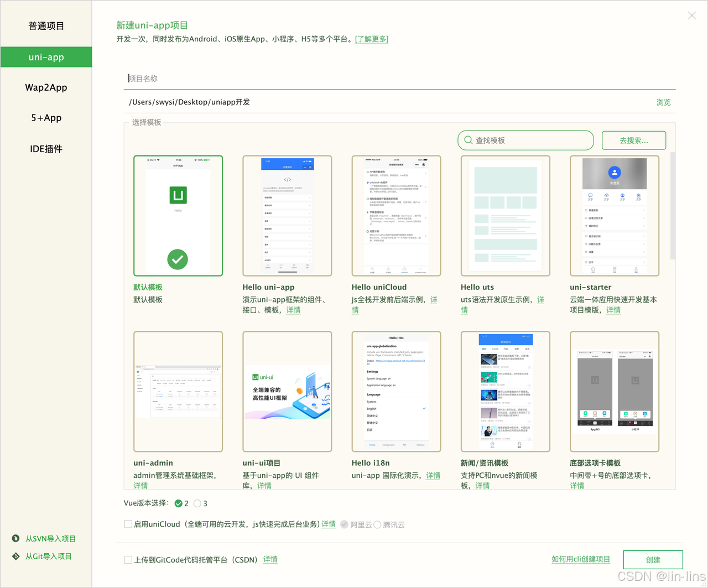Select the 腾讯云 radio button
This screenshot has height=588, width=708.
[x=377, y=524]
